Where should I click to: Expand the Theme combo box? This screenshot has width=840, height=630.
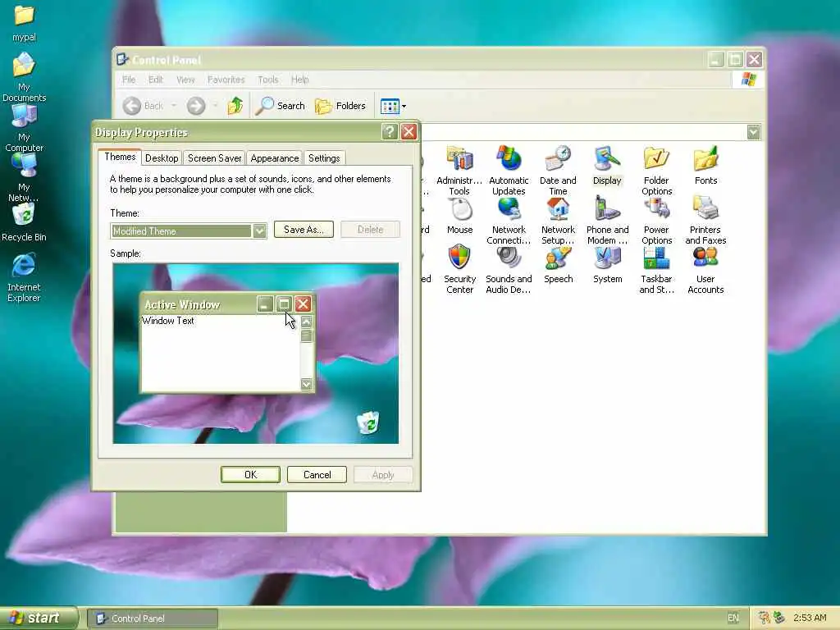259,231
